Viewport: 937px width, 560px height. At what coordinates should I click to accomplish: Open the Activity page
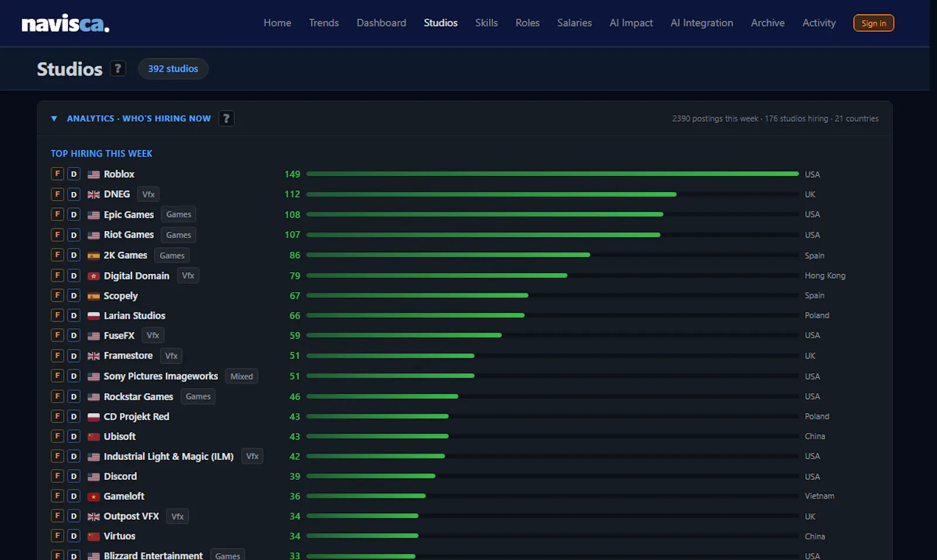coord(819,23)
